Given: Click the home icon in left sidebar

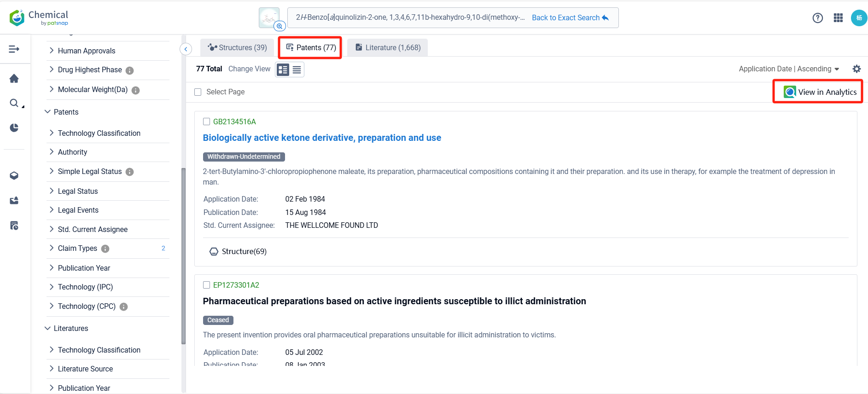Looking at the screenshot, I should 14,79.
